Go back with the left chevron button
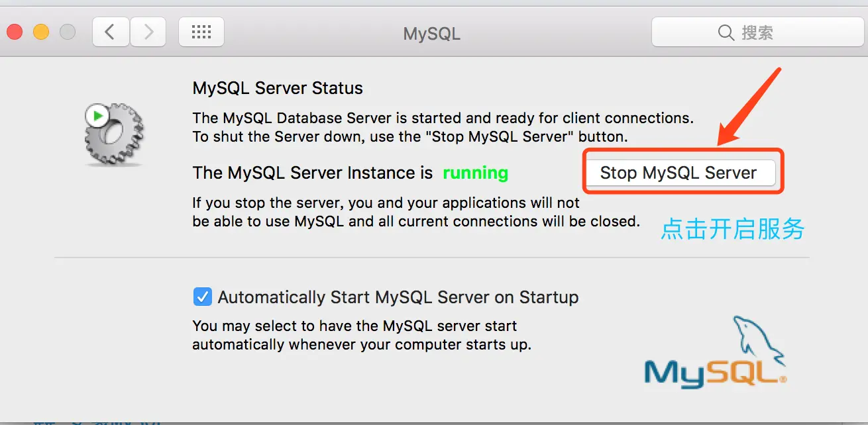The height and width of the screenshot is (425, 868). coord(111,32)
